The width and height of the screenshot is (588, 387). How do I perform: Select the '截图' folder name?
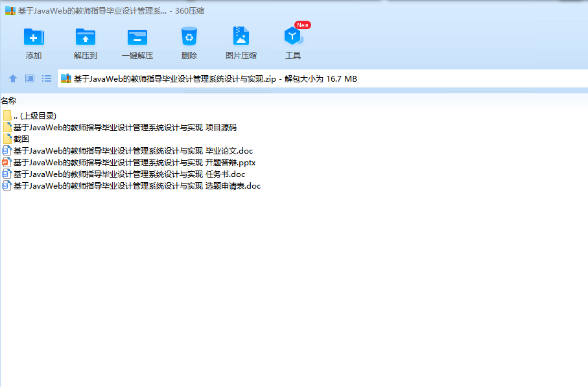point(21,139)
